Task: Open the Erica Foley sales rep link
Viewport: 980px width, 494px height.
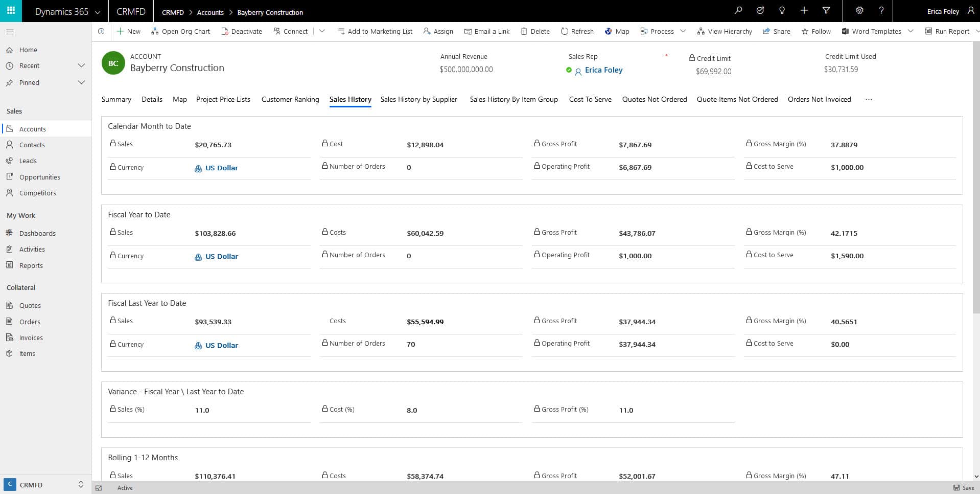Action: [x=603, y=70]
